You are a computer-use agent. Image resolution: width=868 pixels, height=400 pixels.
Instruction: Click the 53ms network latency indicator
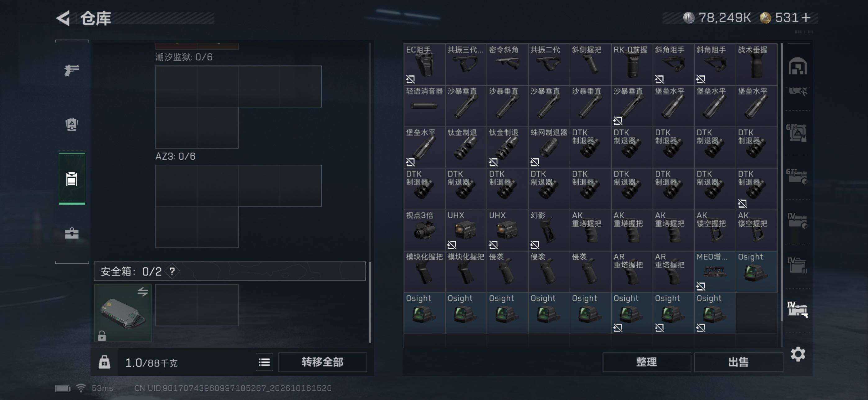coord(102,388)
